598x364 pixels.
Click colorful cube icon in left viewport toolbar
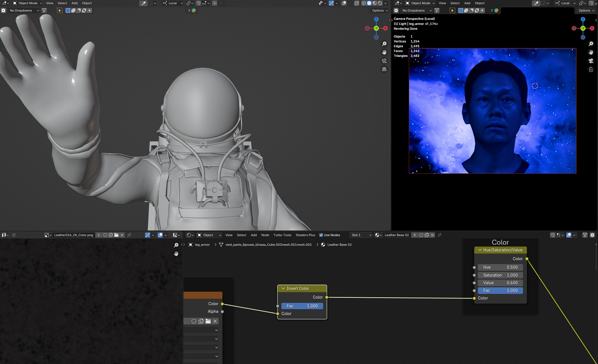click(194, 10)
